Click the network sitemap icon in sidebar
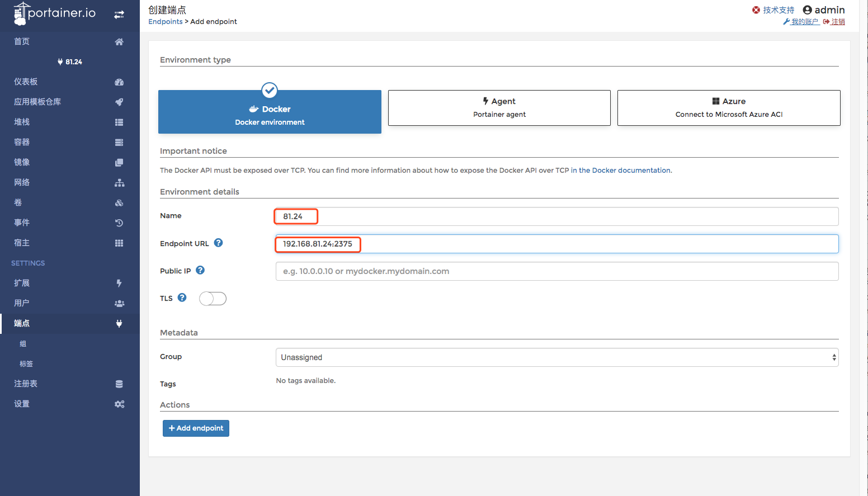The width and height of the screenshot is (868, 496). (119, 183)
